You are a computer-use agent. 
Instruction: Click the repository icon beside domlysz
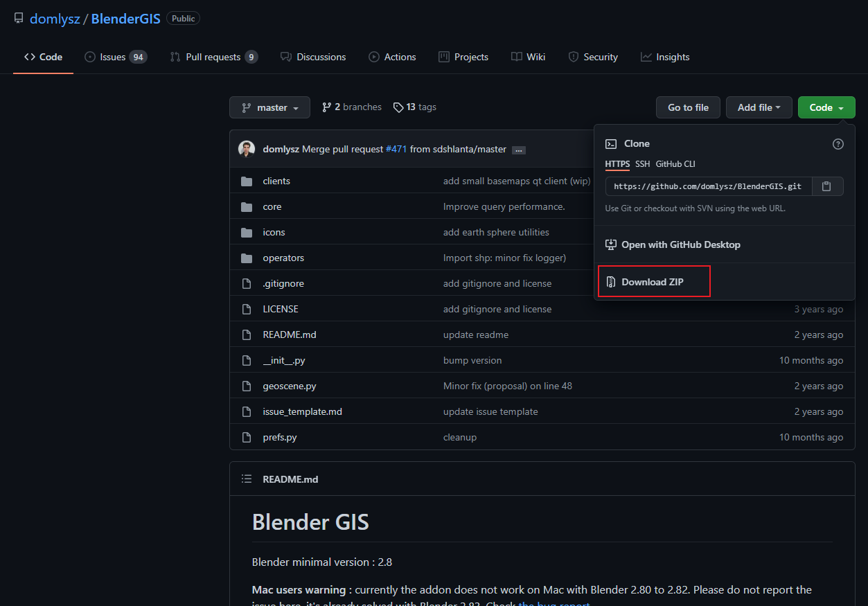tap(19, 19)
